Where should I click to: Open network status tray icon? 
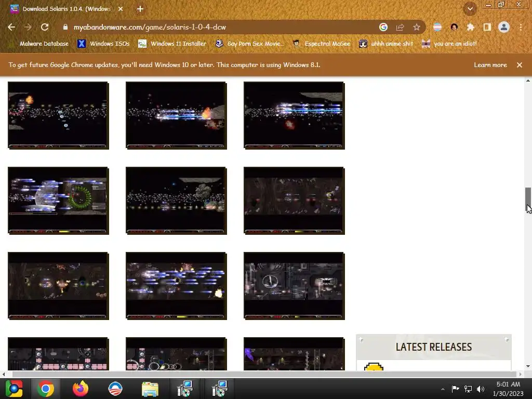tap(468, 389)
